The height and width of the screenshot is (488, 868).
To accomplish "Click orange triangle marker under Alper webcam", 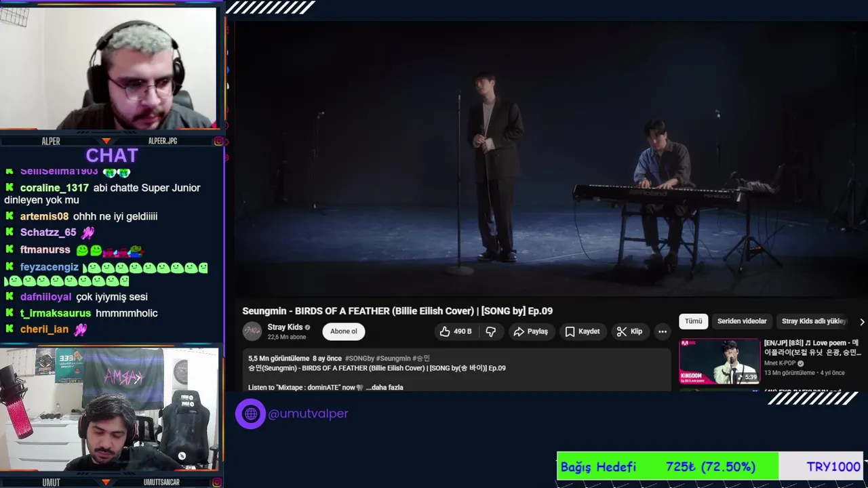I will click(106, 141).
